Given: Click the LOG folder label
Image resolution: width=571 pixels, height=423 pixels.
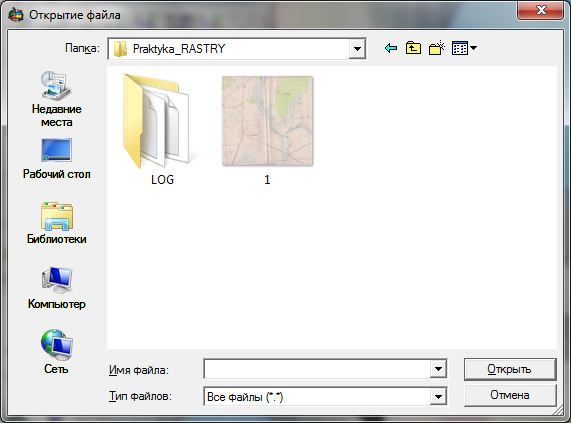Looking at the screenshot, I should coord(162,179).
